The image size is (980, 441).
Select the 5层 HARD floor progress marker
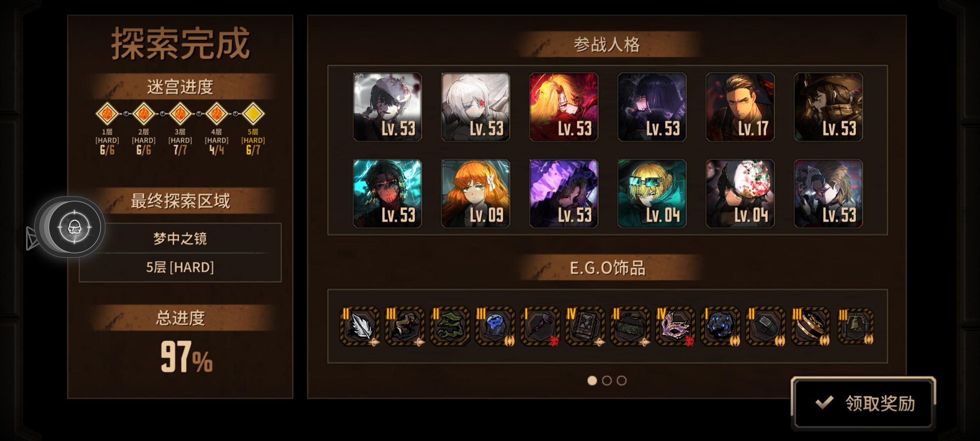[x=253, y=114]
